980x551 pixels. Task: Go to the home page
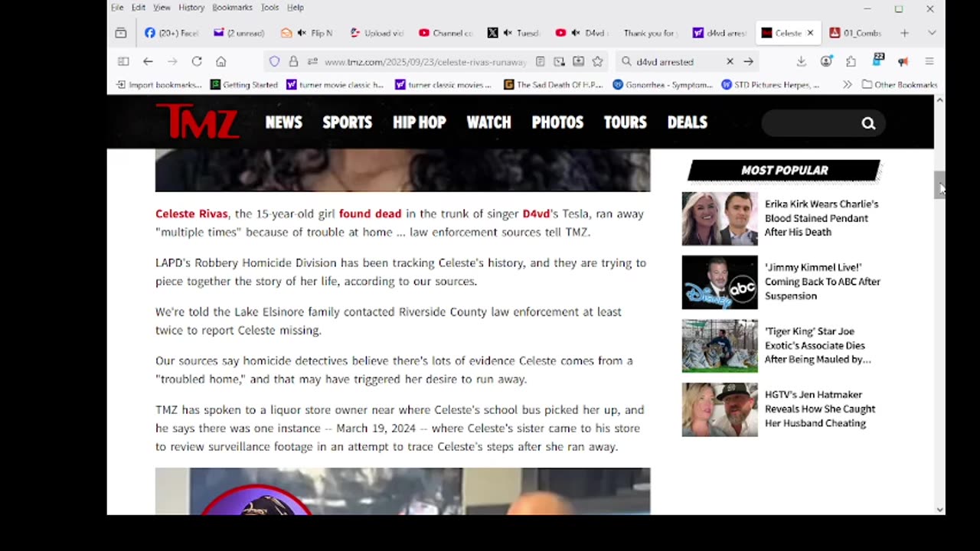pyautogui.click(x=221, y=61)
